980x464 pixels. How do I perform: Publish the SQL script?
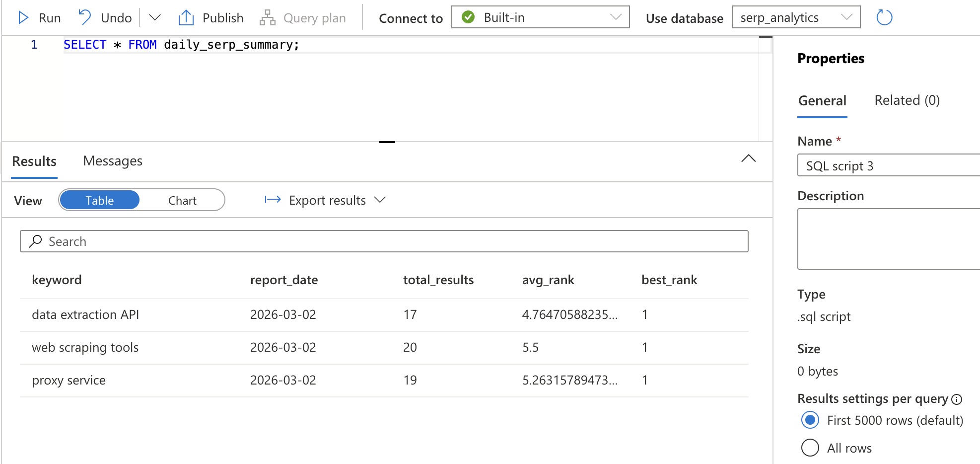(x=210, y=17)
